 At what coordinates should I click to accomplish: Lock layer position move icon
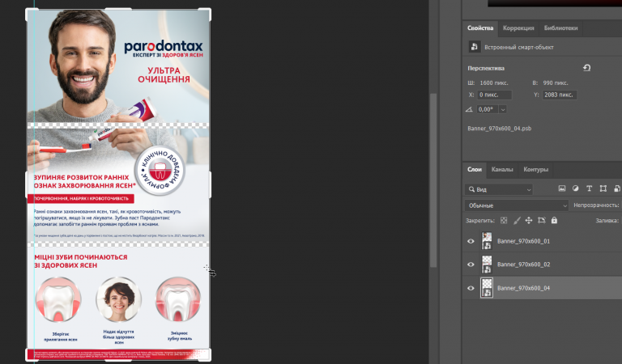point(529,220)
